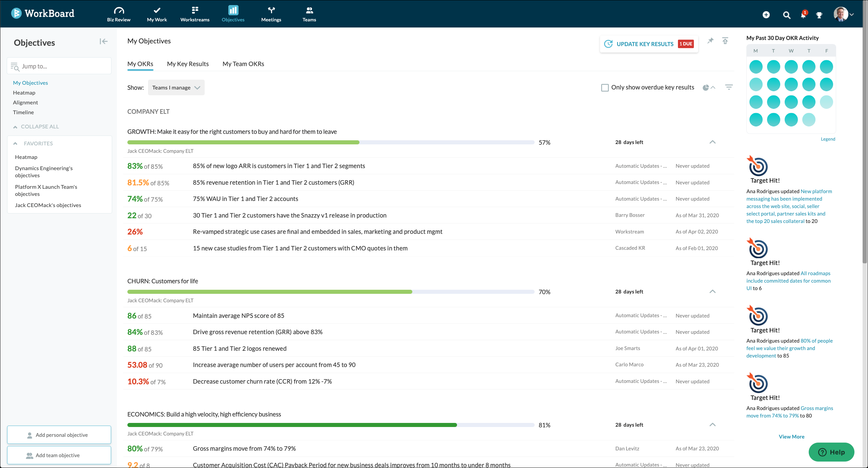Click the group icon on Add team objective
Screen dimensions: 868x468
click(29, 455)
